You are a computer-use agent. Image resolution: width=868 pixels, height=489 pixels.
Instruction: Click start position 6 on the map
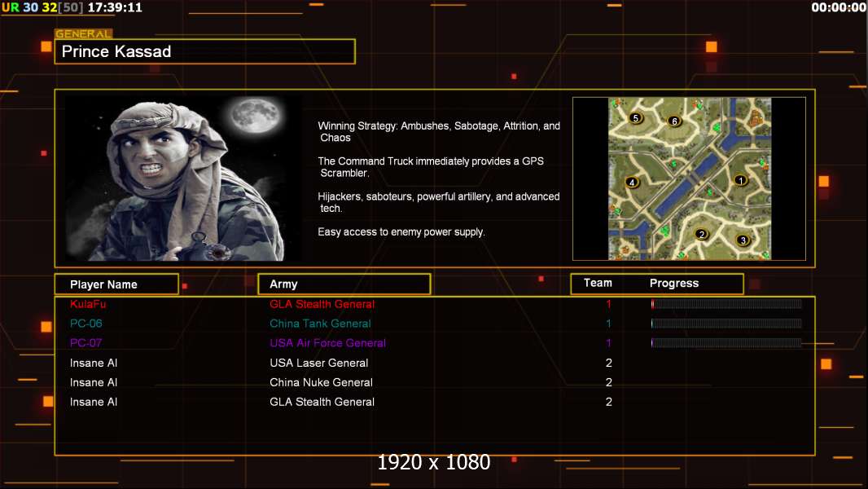[674, 121]
